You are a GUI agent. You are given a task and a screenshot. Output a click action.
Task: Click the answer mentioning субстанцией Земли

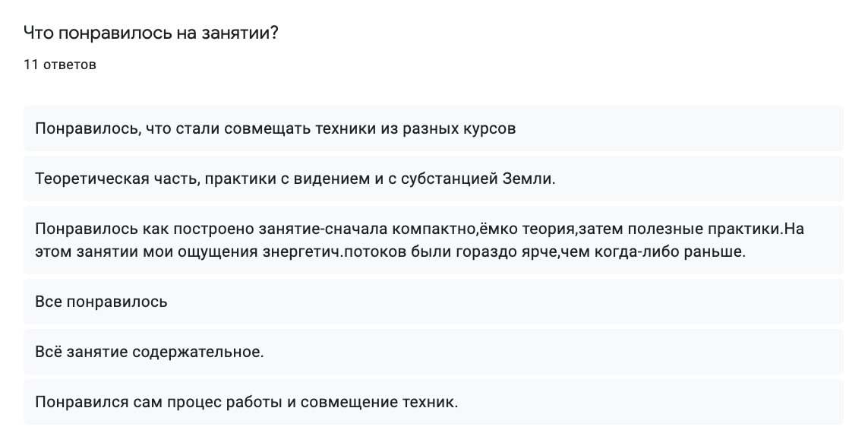(433, 179)
